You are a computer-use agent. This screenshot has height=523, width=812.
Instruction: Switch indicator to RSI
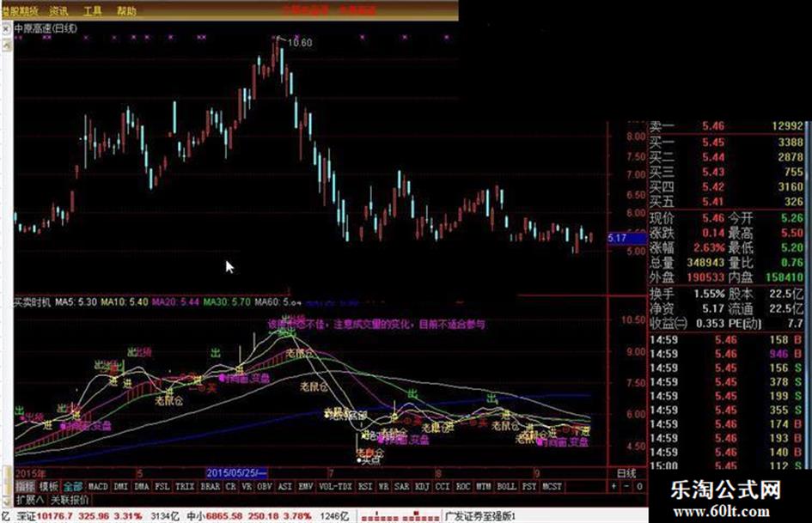365,486
